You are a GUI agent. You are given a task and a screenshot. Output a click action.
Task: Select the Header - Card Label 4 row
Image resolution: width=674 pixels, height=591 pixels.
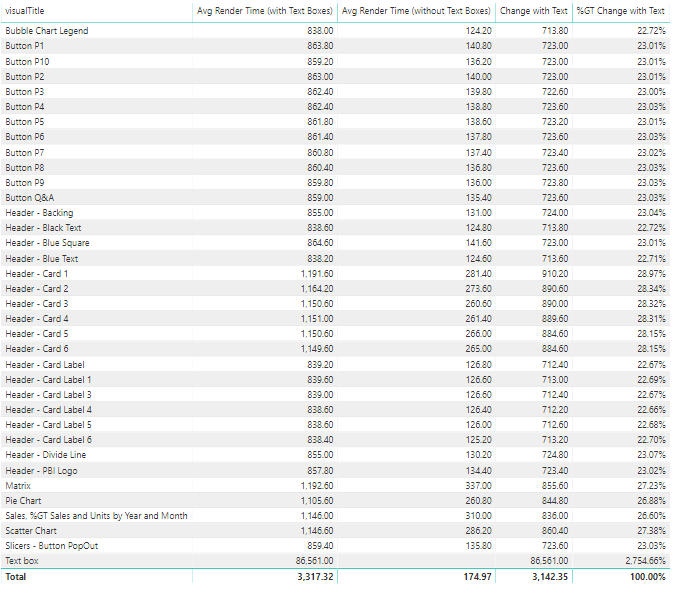(x=335, y=410)
